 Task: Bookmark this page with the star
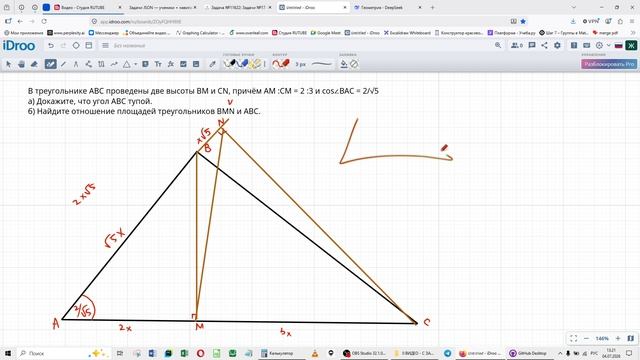[523, 21]
